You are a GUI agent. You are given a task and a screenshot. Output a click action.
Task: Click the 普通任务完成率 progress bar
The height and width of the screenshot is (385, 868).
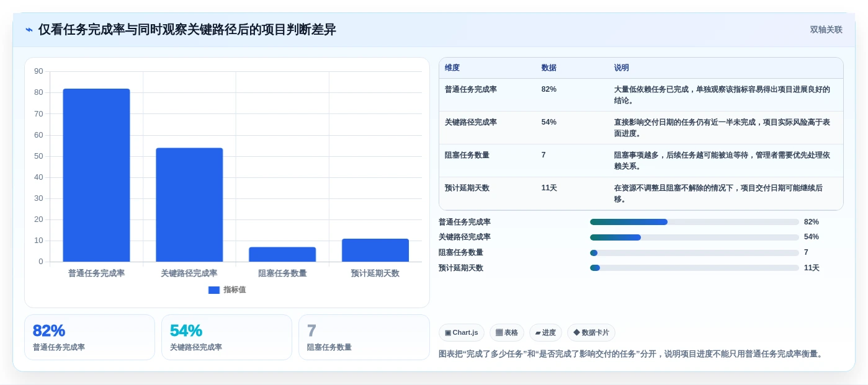click(x=694, y=222)
